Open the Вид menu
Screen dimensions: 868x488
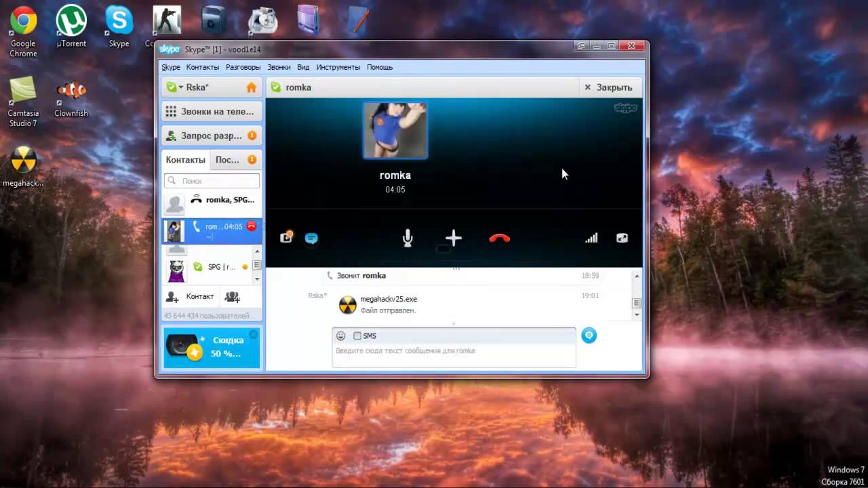(303, 67)
